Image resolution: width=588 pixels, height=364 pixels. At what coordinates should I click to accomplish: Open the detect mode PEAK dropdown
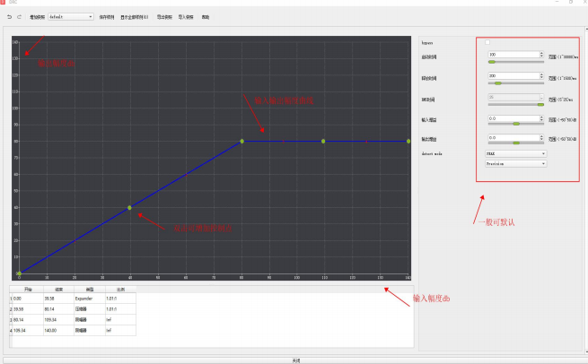(515, 153)
